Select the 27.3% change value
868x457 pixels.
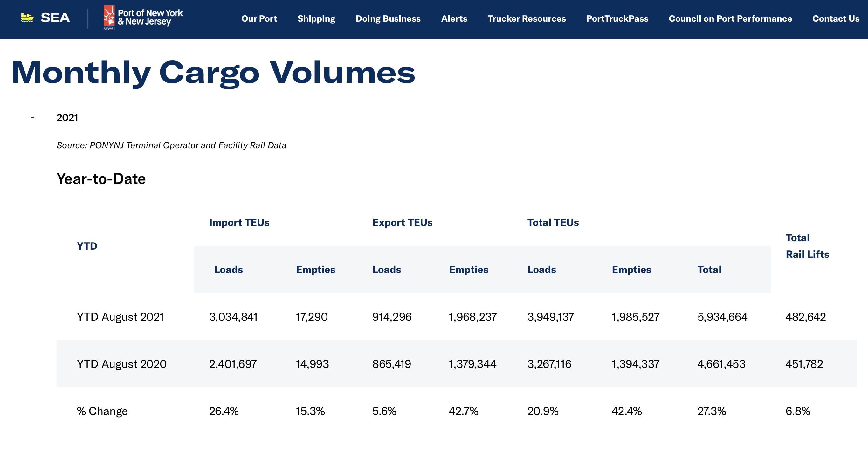pyautogui.click(x=712, y=411)
